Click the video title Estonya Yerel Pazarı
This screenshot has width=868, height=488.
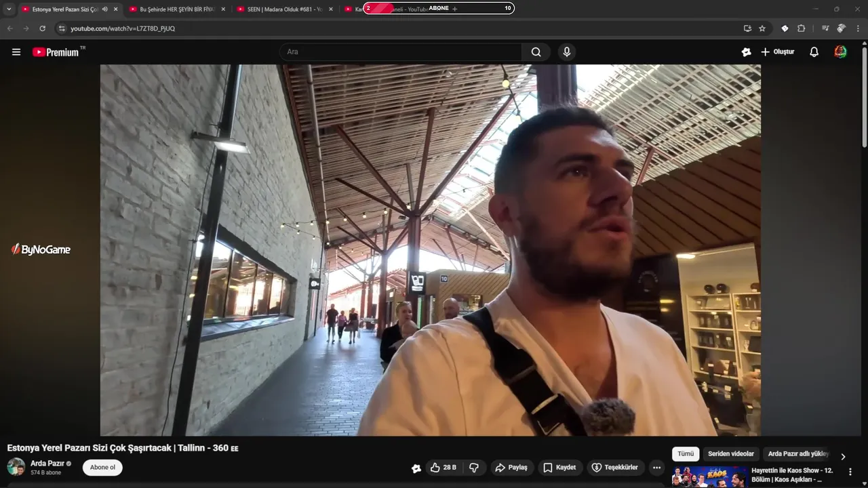[x=123, y=448]
